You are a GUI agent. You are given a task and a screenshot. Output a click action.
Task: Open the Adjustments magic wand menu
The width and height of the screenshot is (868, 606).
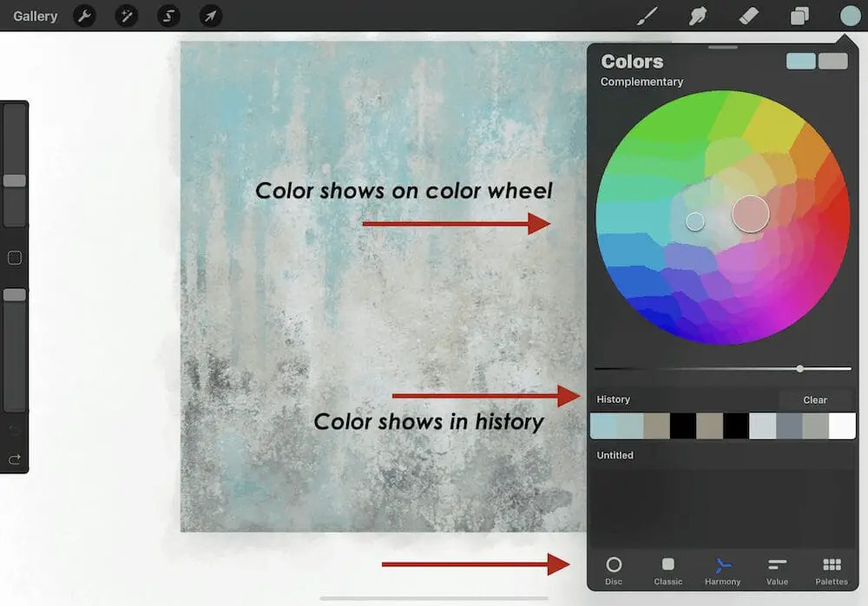pyautogui.click(x=127, y=16)
